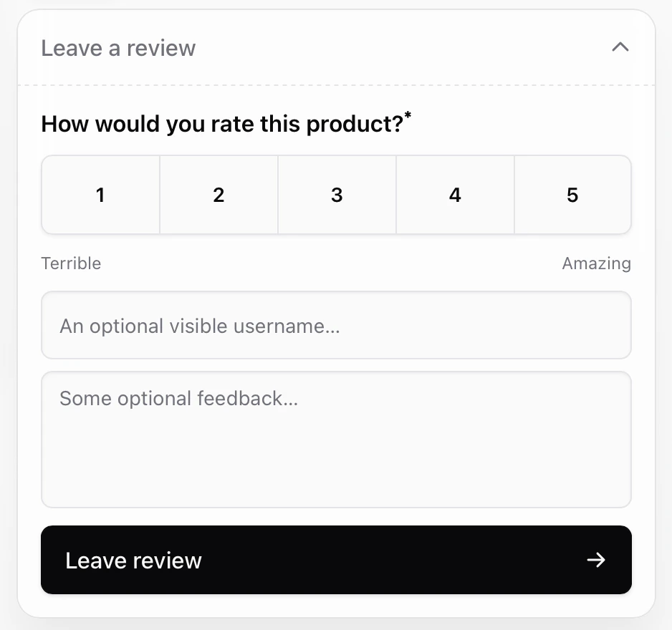Rate the product 1 out of 5
Viewport: 672px width, 630px height.
(x=100, y=195)
